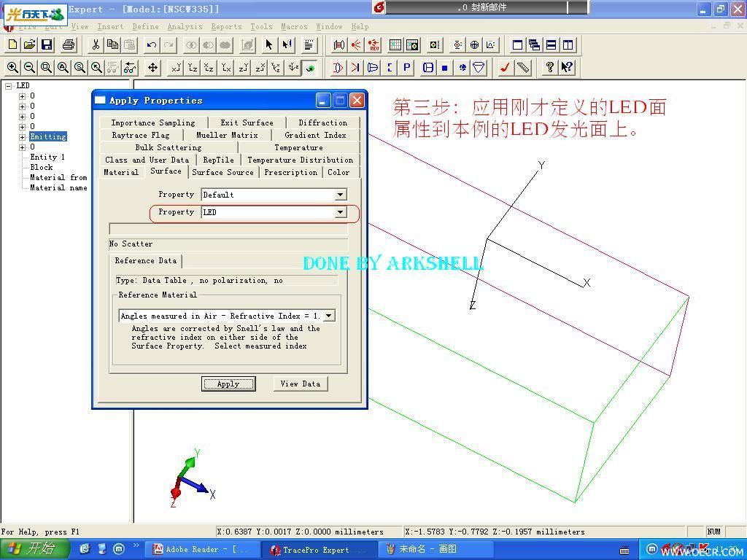Open Angles measured in Air dropdown

pos(329,316)
